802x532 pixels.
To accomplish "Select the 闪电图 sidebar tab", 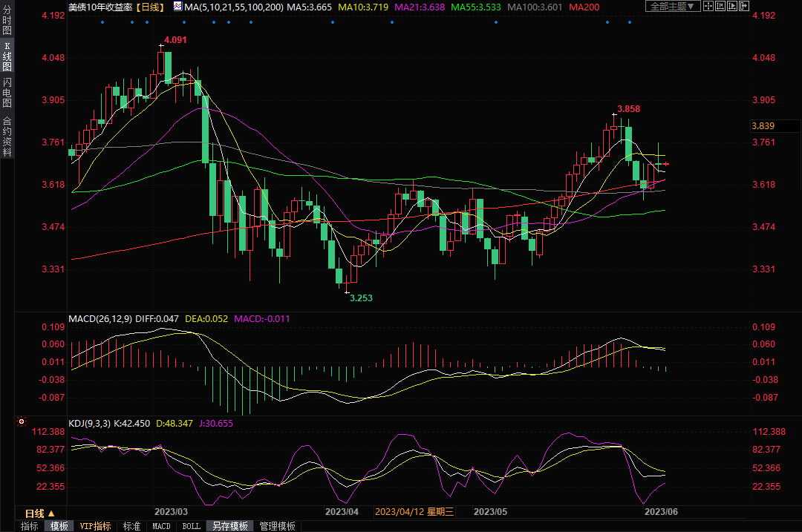I will click(x=7, y=92).
